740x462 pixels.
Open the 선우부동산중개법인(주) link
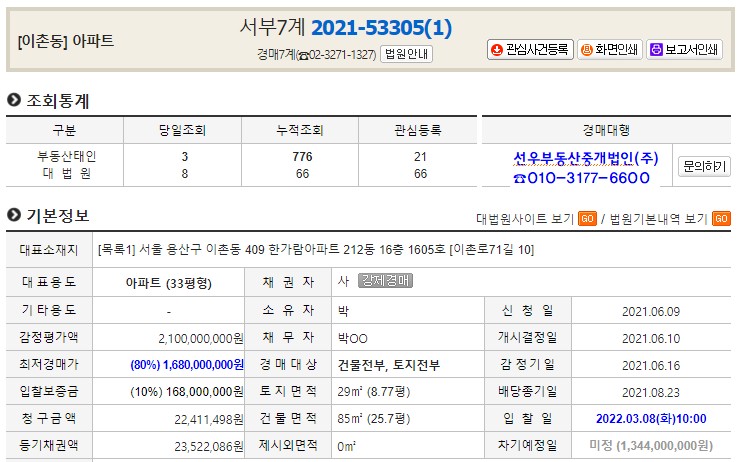coord(586,158)
